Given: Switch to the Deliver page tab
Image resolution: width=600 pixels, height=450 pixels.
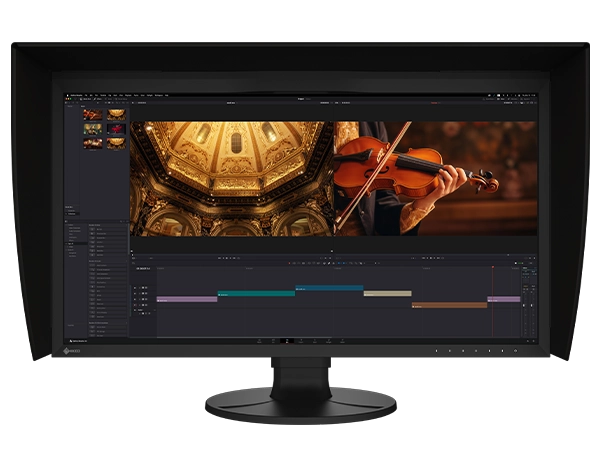Looking at the screenshot, I should click(x=342, y=341).
